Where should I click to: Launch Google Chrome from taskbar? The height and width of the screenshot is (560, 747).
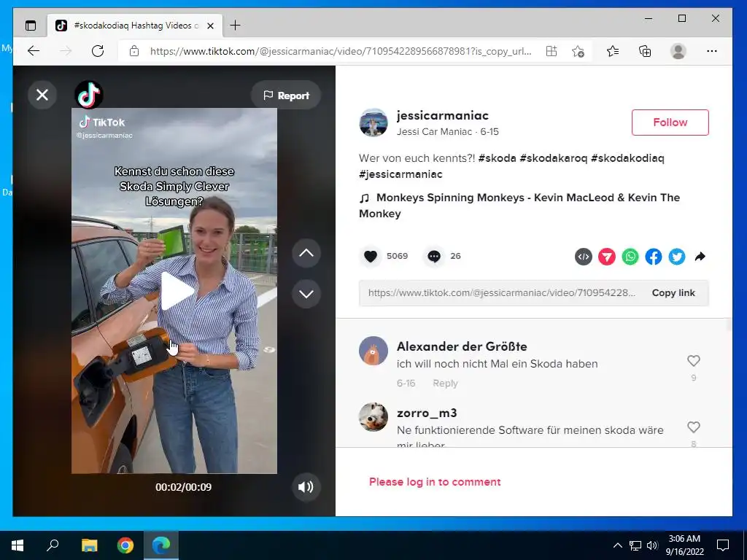tap(125, 545)
